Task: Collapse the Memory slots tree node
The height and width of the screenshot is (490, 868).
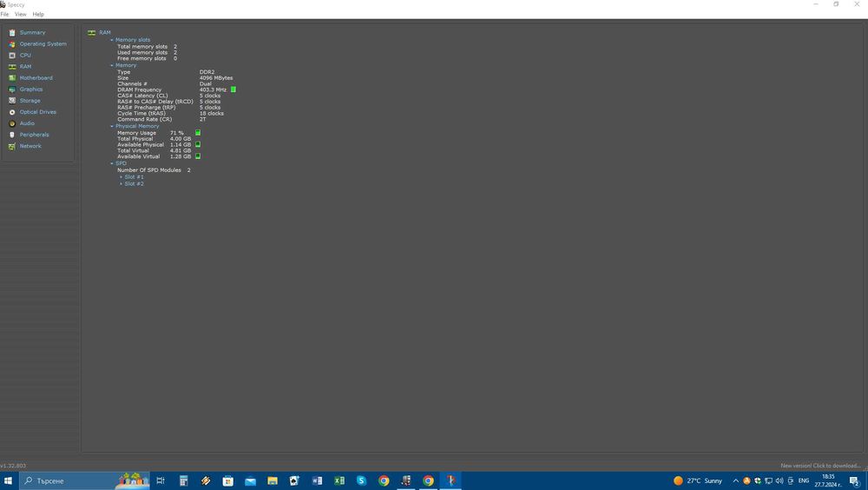Action: pos(112,40)
